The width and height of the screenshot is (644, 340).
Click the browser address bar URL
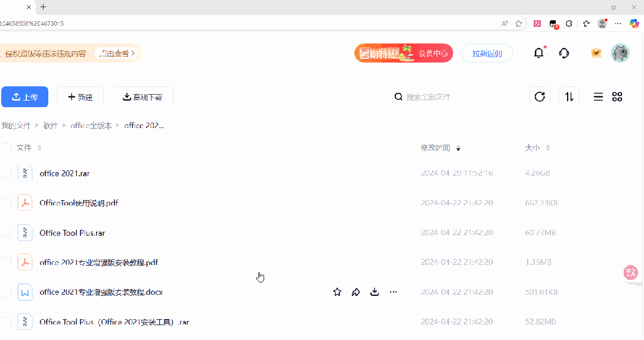click(32, 23)
